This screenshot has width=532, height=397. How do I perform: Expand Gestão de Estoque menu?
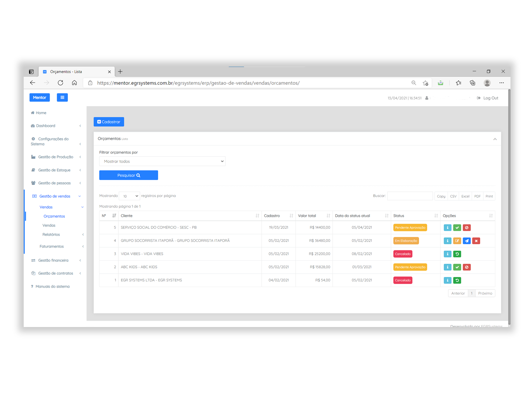pyautogui.click(x=56, y=170)
